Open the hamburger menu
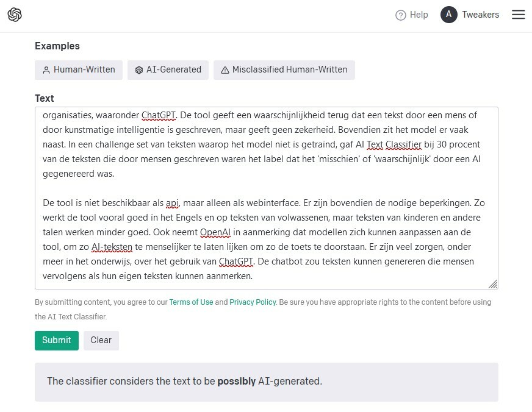This screenshot has width=532, height=412. [x=519, y=15]
